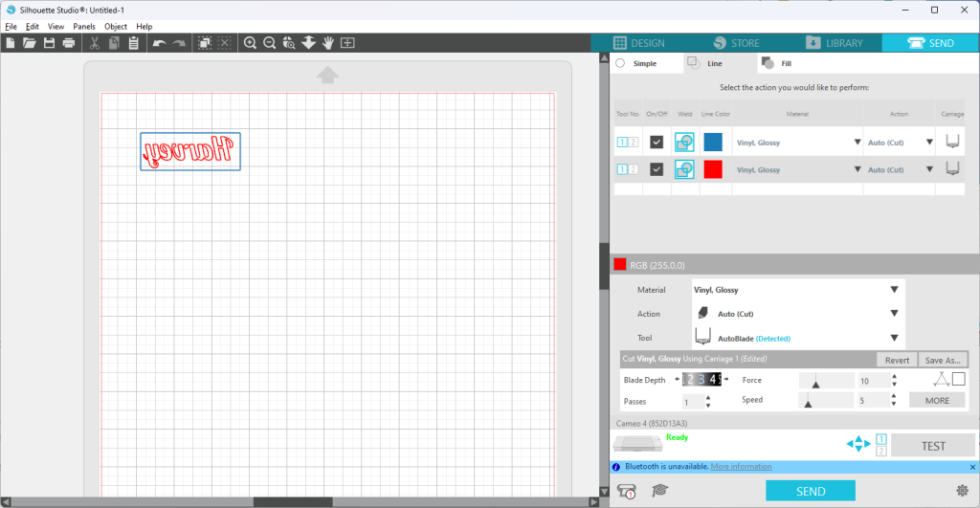Viewport: 980px width, 508px height.
Task: Open the Panels menu
Action: pos(84,26)
